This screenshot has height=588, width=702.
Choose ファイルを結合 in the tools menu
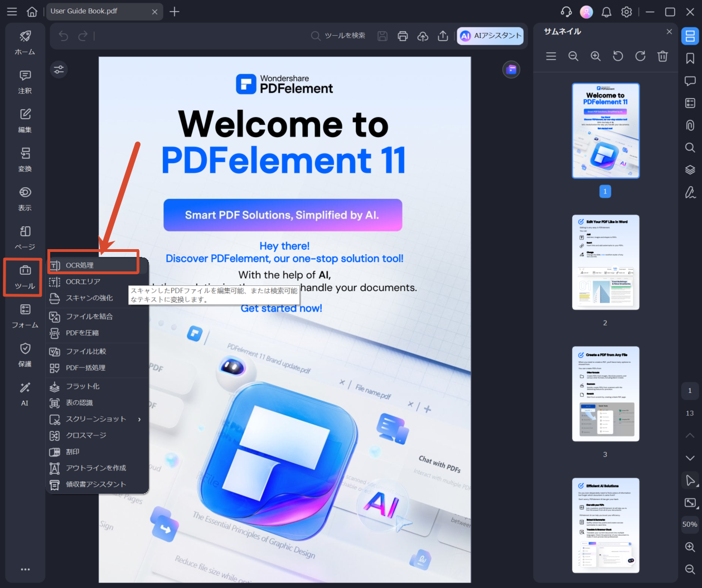pos(98,316)
